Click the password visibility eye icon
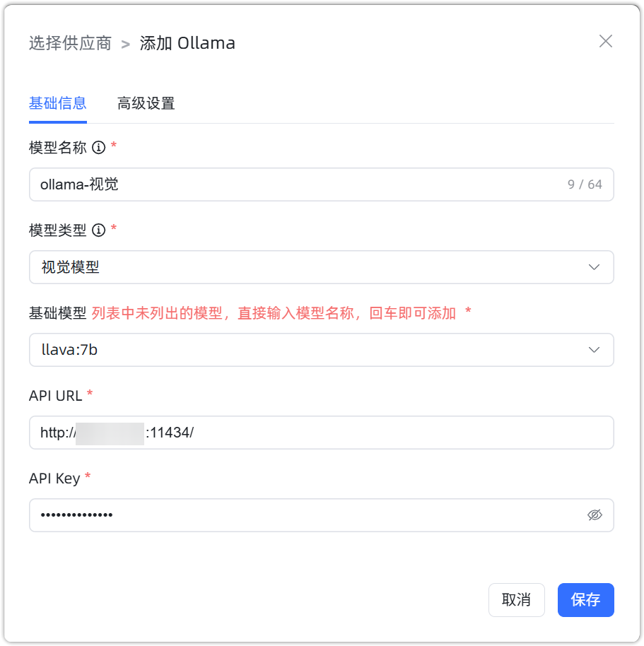 coord(595,515)
